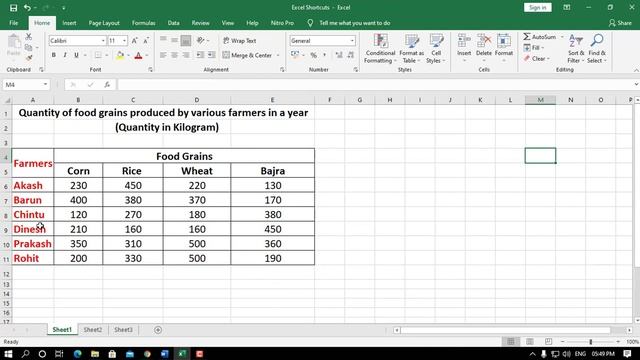Click Tell me what you want to do

(354, 23)
